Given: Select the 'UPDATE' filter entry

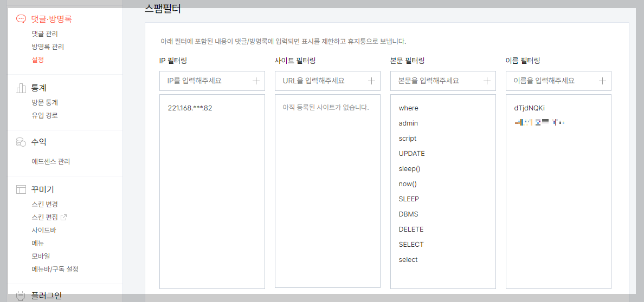Looking at the screenshot, I should tap(411, 154).
